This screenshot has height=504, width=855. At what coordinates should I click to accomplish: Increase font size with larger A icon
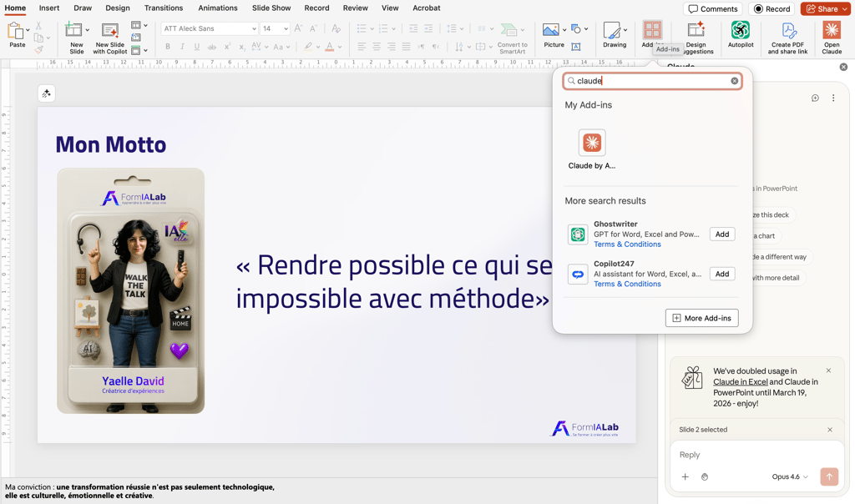point(298,28)
